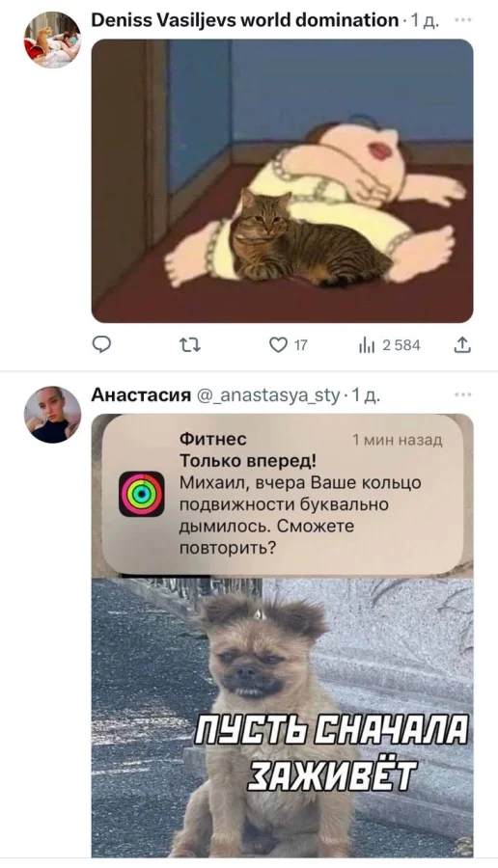This screenshot has height=868, width=498.
Task: Click the Фитнес notification title
Action: (213, 439)
